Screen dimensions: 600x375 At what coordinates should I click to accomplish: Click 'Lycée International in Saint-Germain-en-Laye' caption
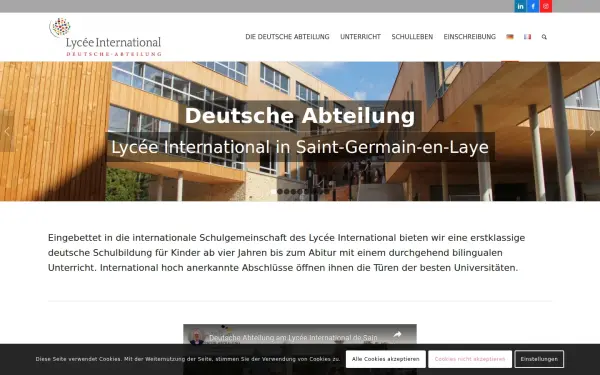300,147
